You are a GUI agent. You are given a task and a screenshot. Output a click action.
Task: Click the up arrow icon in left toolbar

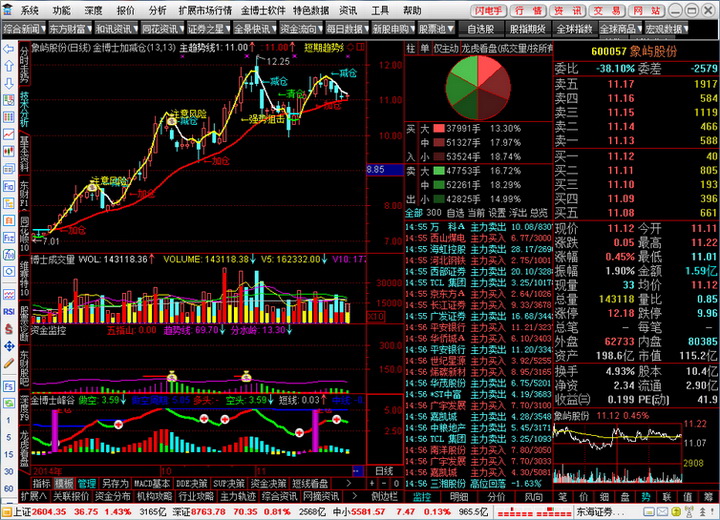(x=8, y=66)
